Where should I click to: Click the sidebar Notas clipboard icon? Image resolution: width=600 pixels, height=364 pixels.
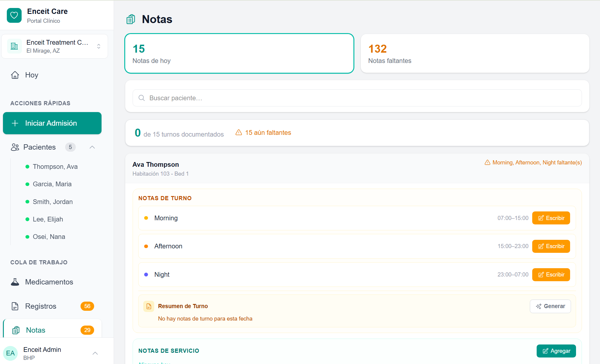16,330
